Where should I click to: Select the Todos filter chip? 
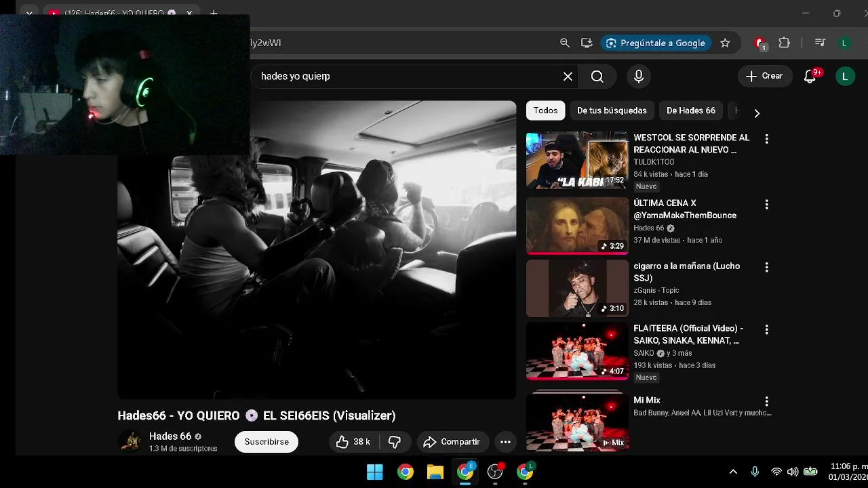[x=545, y=110]
